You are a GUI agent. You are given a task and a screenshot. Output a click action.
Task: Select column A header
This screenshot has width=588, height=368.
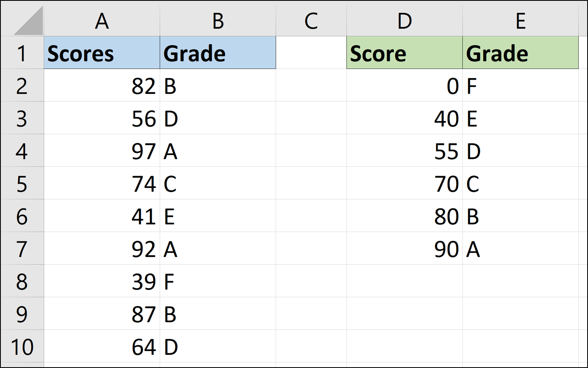pos(102,21)
